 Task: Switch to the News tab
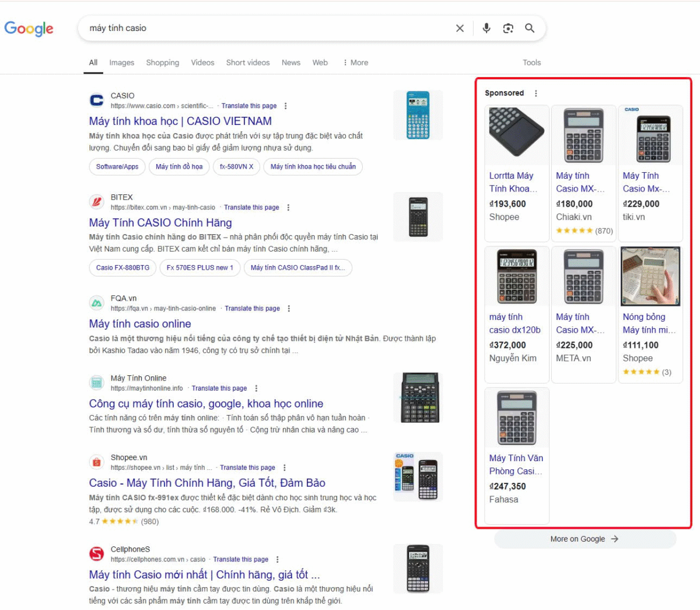click(x=291, y=62)
